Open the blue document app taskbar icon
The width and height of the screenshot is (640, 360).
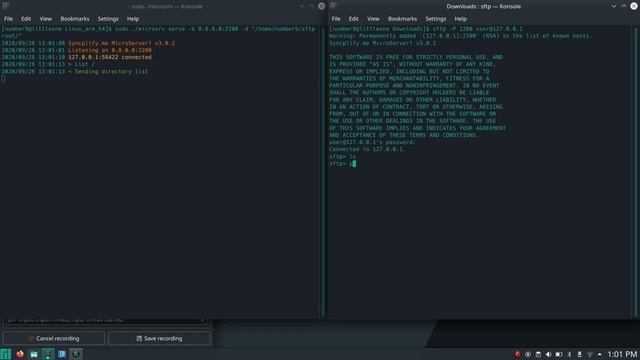pos(62,354)
